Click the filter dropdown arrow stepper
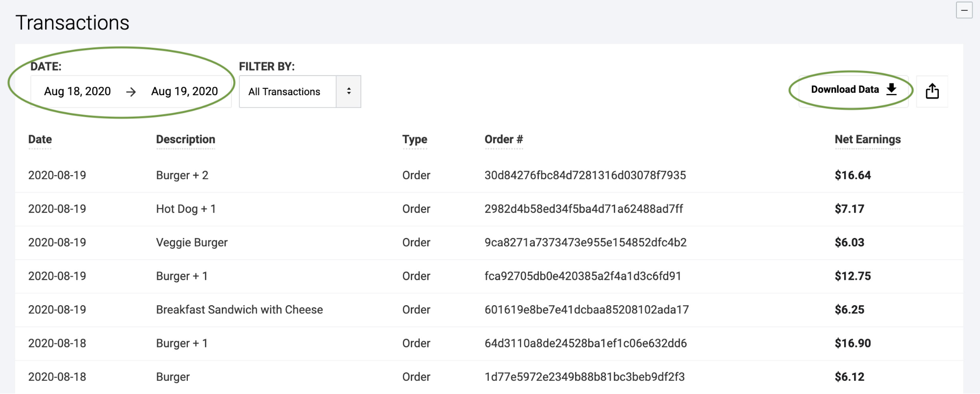 (x=349, y=92)
